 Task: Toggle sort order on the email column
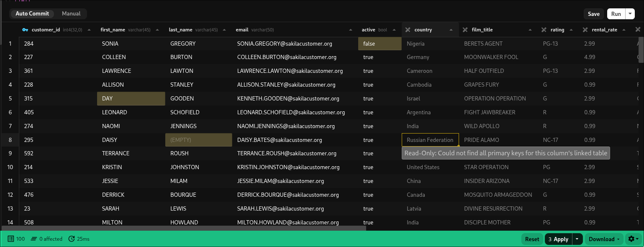pos(351,29)
